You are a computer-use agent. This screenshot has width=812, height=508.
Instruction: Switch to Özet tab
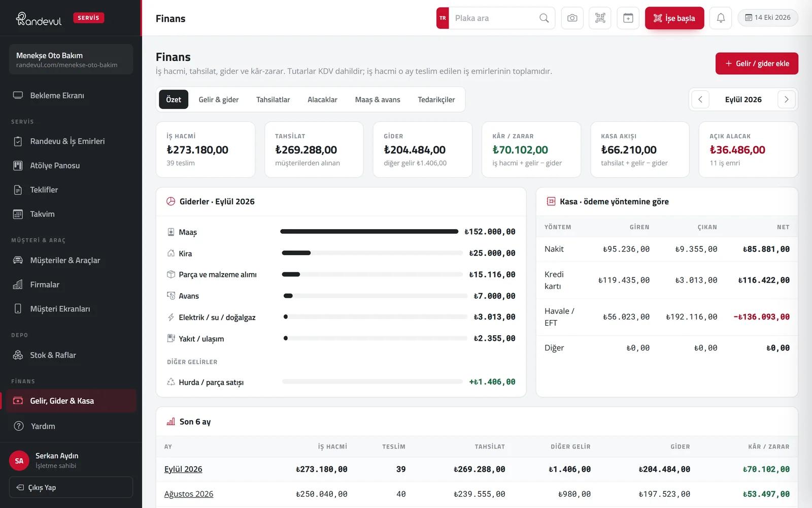(x=174, y=100)
